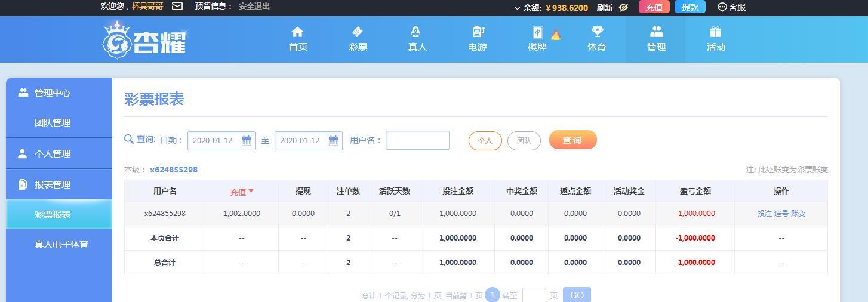Sort by 充值 column header

coord(242,192)
